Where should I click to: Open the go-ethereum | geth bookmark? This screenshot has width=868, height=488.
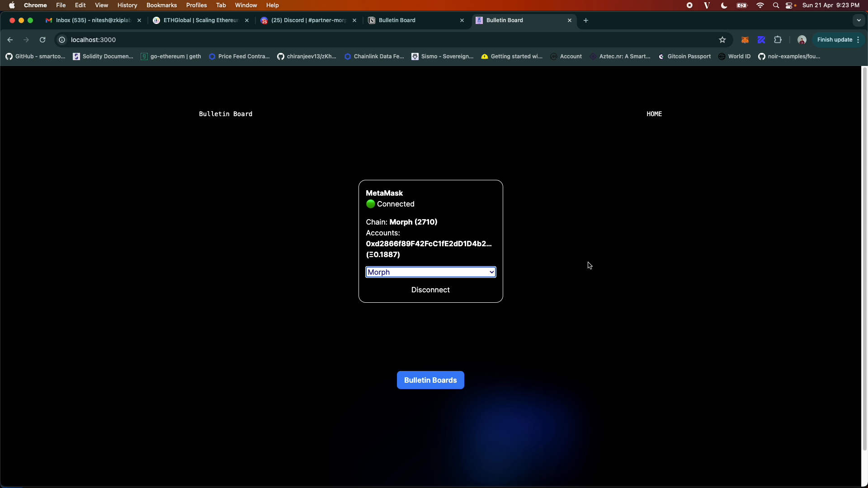point(171,56)
